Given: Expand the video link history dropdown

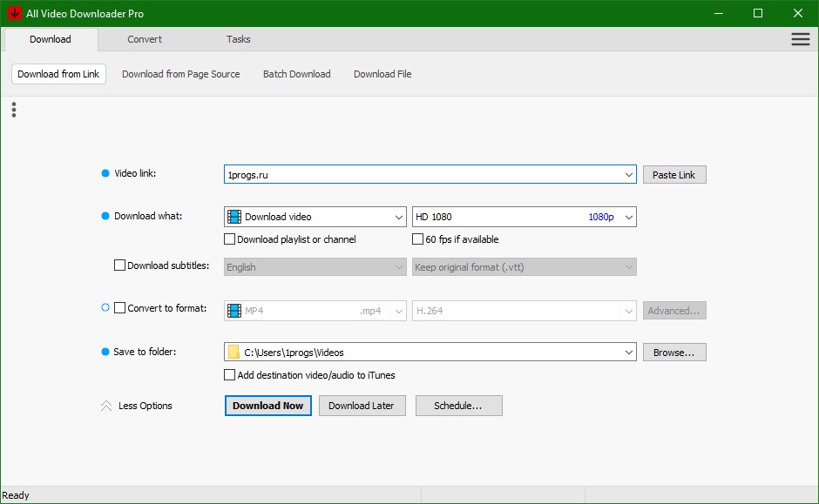Looking at the screenshot, I should tap(629, 173).
